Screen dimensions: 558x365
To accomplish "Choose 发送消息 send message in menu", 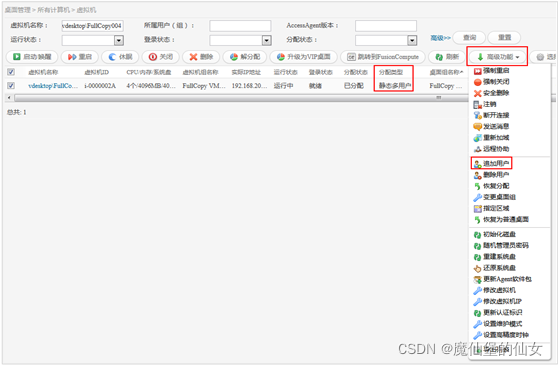I will (491, 127).
